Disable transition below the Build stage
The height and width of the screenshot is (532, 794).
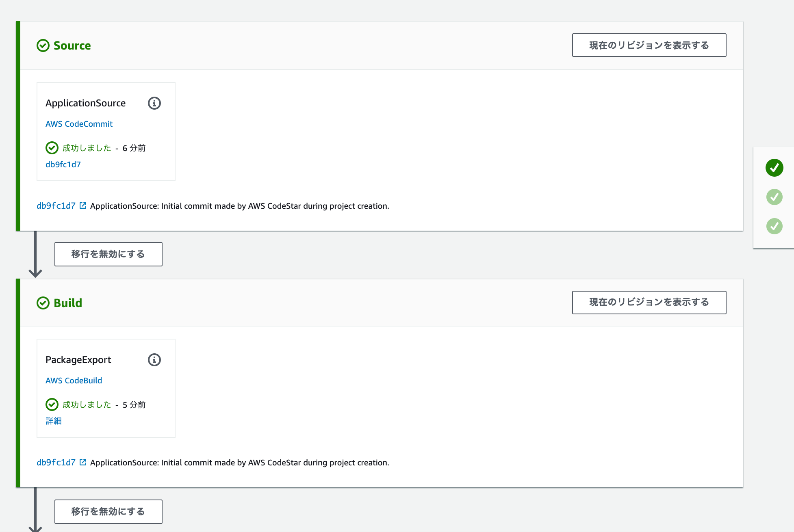(108, 512)
